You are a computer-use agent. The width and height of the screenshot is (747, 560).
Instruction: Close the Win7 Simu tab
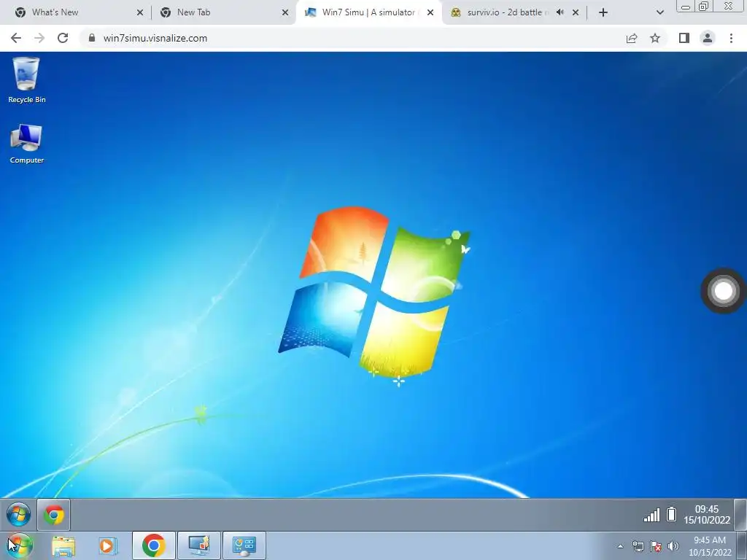[430, 13]
